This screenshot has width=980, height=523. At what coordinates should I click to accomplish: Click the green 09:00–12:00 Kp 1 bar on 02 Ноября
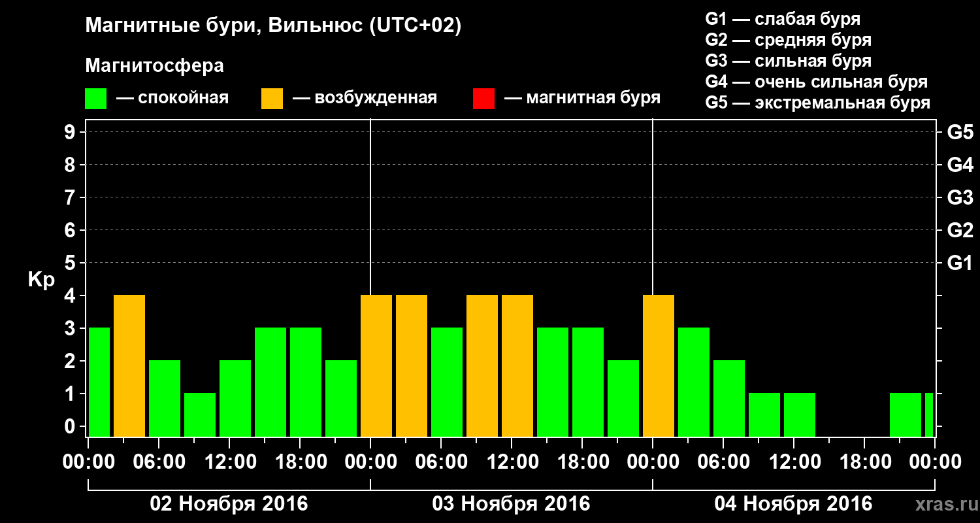pos(200,414)
